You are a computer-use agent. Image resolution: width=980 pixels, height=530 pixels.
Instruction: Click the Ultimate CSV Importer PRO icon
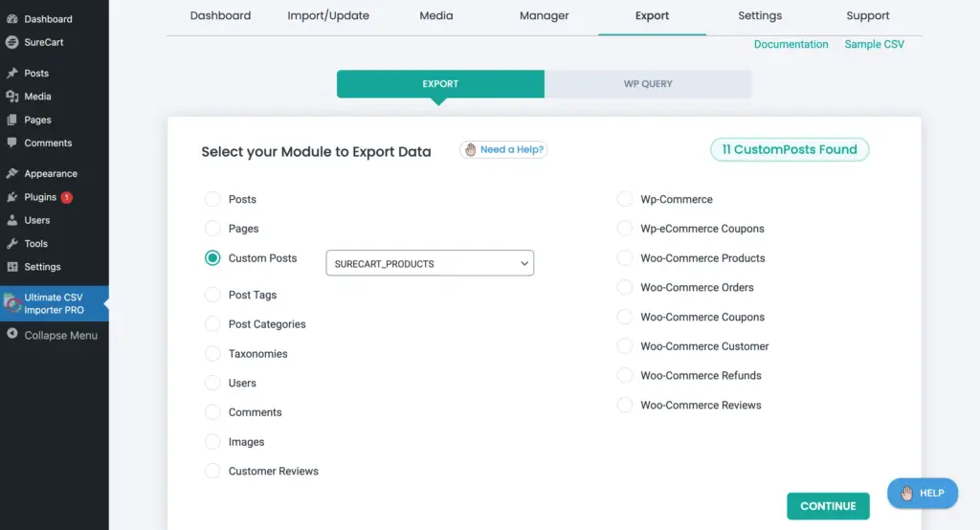click(x=12, y=303)
